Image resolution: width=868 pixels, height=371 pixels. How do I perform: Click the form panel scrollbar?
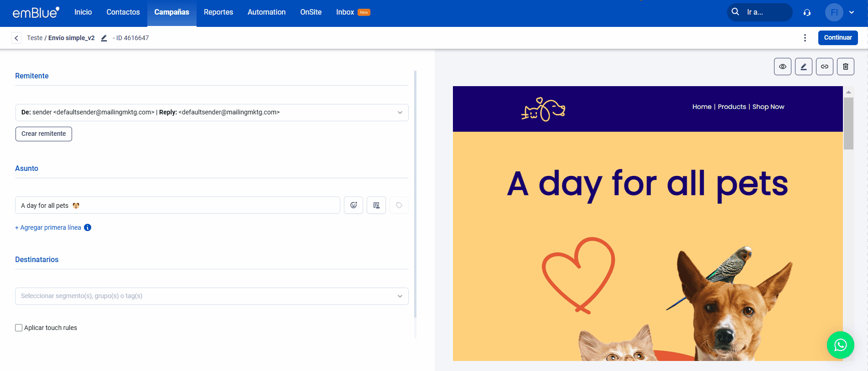point(415,194)
